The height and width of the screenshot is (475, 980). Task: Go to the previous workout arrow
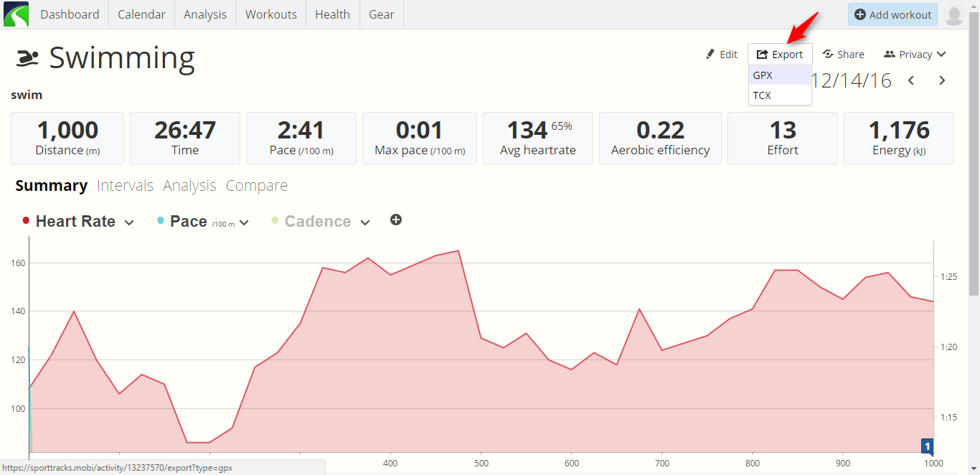pyautogui.click(x=911, y=80)
